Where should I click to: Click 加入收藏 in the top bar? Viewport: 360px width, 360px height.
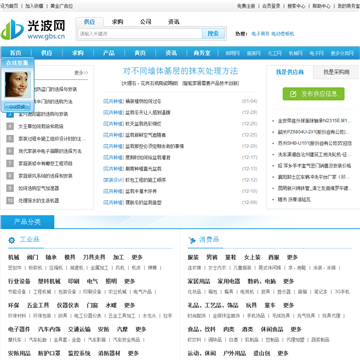(x=34, y=6)
